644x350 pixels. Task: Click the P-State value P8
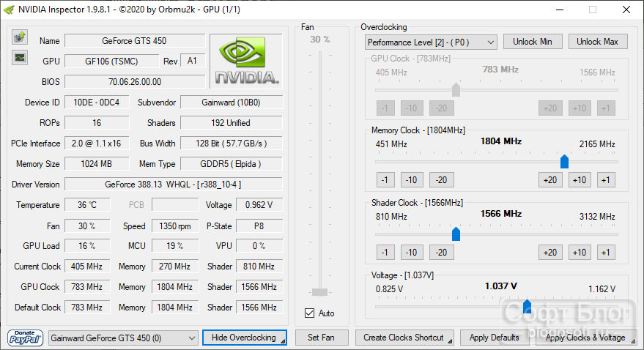point(259,226)
